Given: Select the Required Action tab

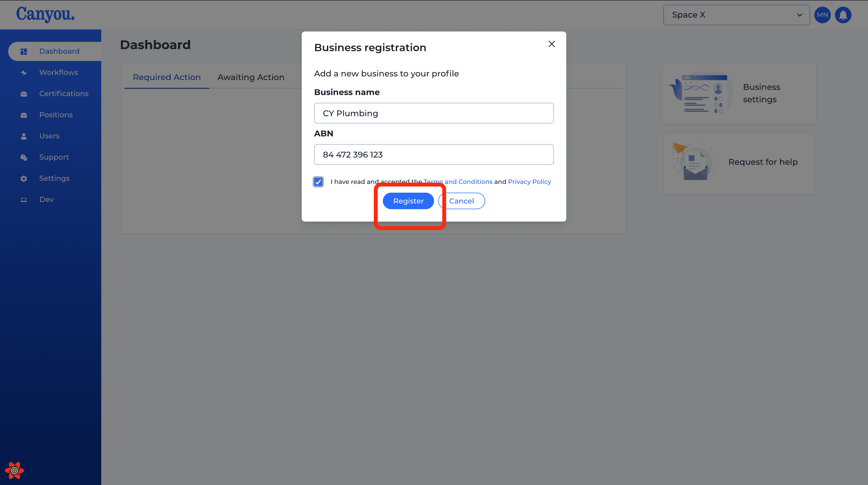Looking at the screenshot, I should (x=167, y=77).
